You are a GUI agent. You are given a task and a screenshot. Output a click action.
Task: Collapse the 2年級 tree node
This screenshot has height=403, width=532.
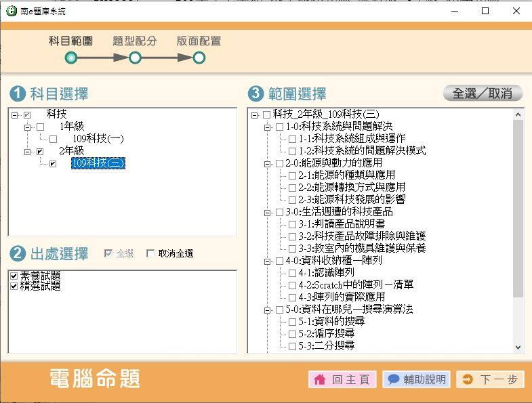point(28,152)
